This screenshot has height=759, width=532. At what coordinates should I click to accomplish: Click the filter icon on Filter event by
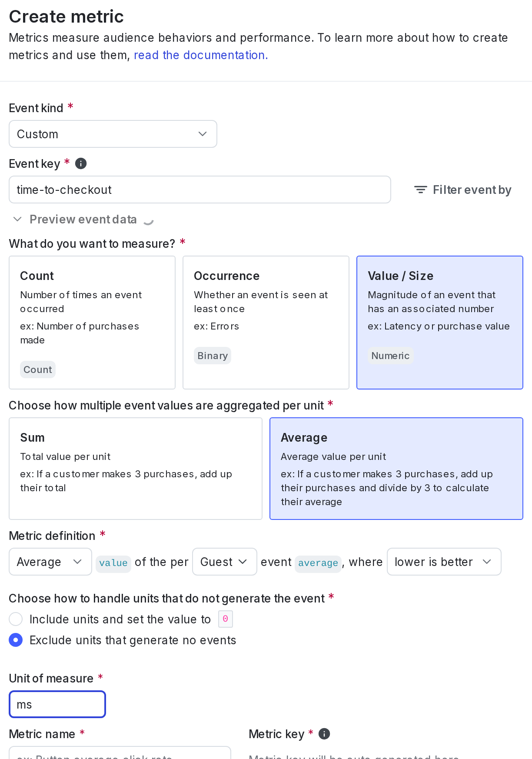tap(420, 190)
